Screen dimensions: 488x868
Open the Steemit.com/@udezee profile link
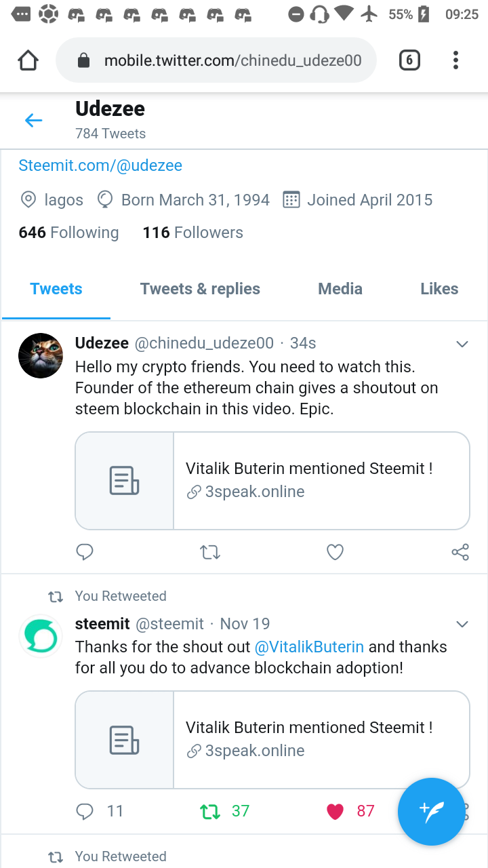100,165
